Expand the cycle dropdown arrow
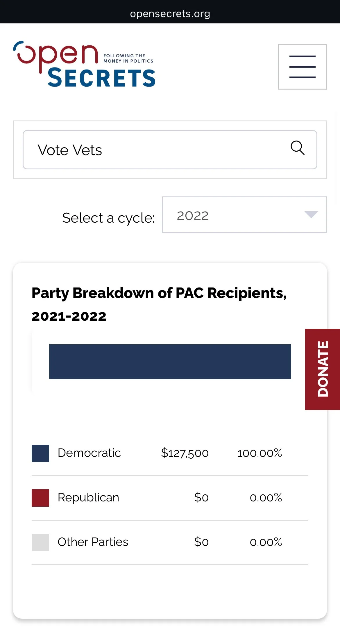 coord(311,214)
